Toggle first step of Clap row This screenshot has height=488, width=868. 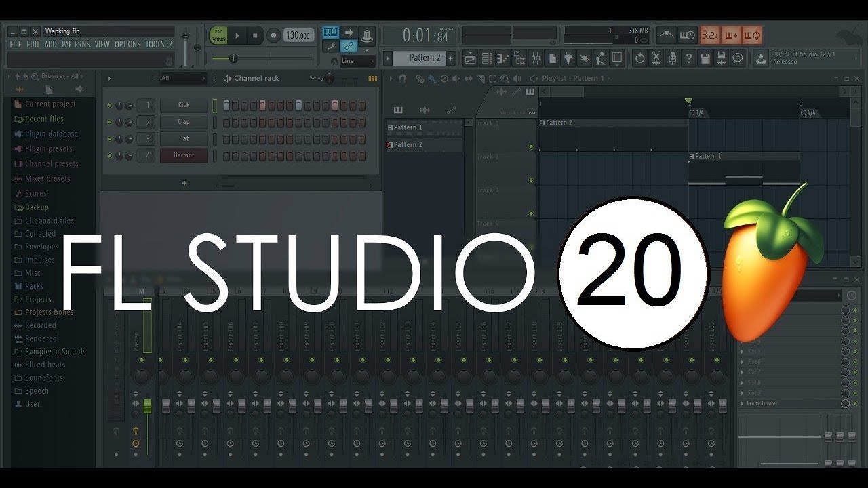tap(226, 122)
